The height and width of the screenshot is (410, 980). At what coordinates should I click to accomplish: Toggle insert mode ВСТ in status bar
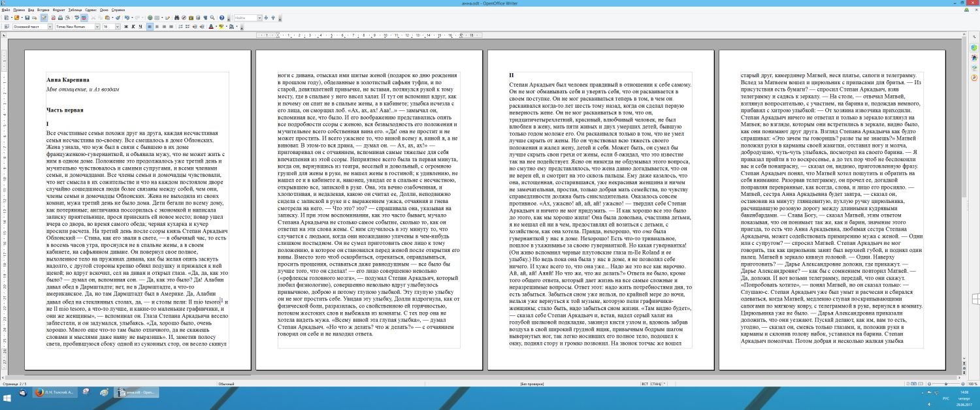pyautogui.click(x=645, y=384)
